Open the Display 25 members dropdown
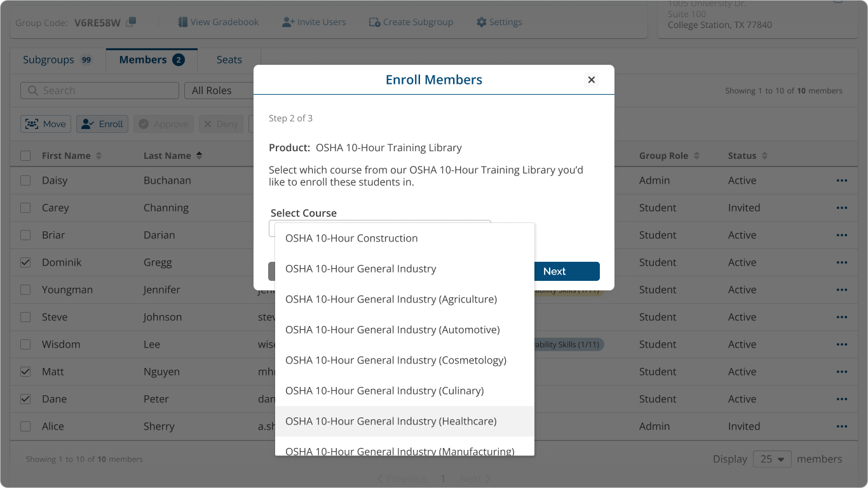 [x=772, y=458]
